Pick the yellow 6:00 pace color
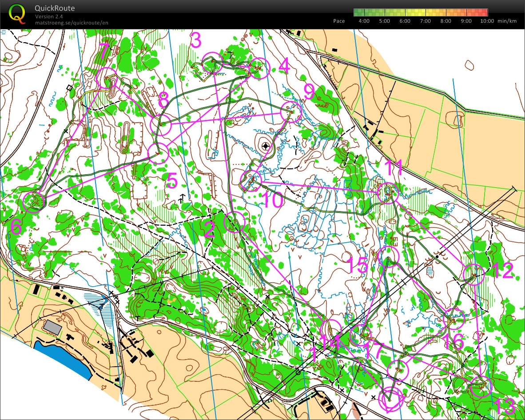525x420 pixels. coord(405,13)
